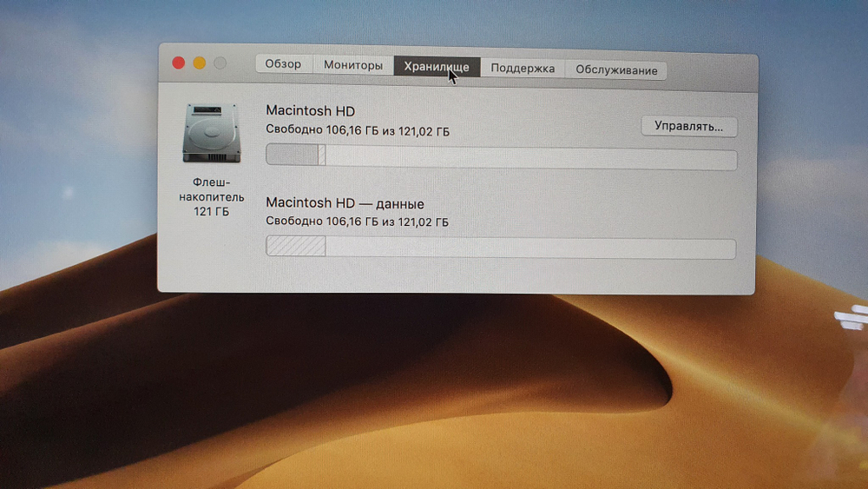
Task: Switch to the Обзор tab
Action: [x=284, y=63]
